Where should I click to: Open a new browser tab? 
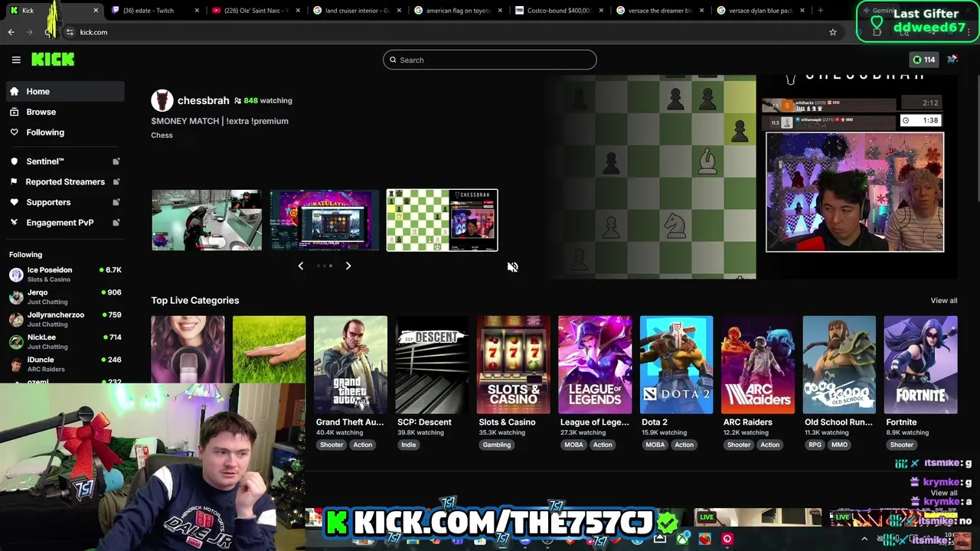click(x=820, y=11)
